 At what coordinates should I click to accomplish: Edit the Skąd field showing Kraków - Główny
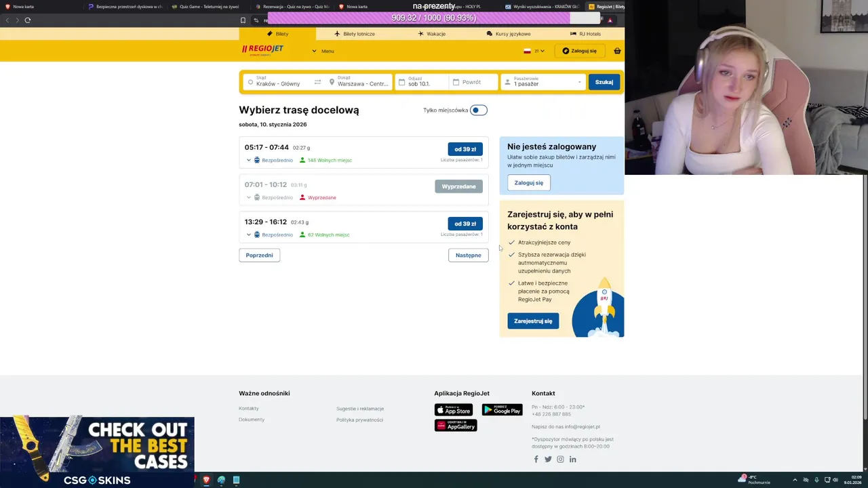click(278, 82)
